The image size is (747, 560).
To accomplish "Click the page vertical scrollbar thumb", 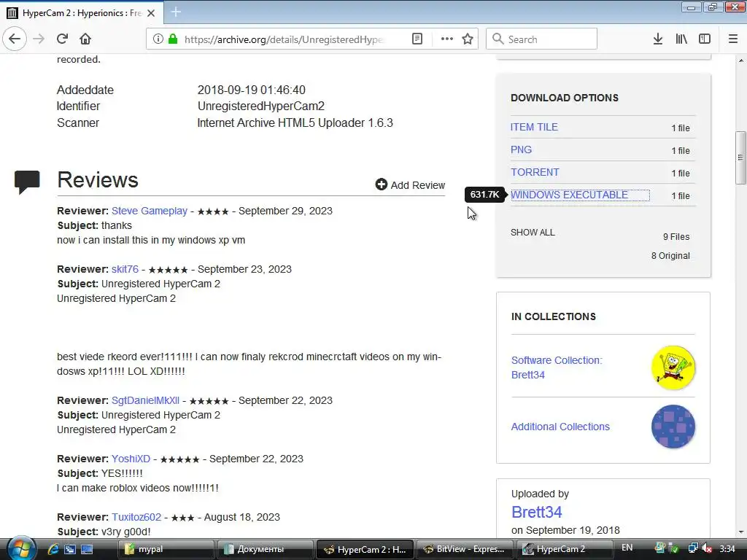I will 740,157.
